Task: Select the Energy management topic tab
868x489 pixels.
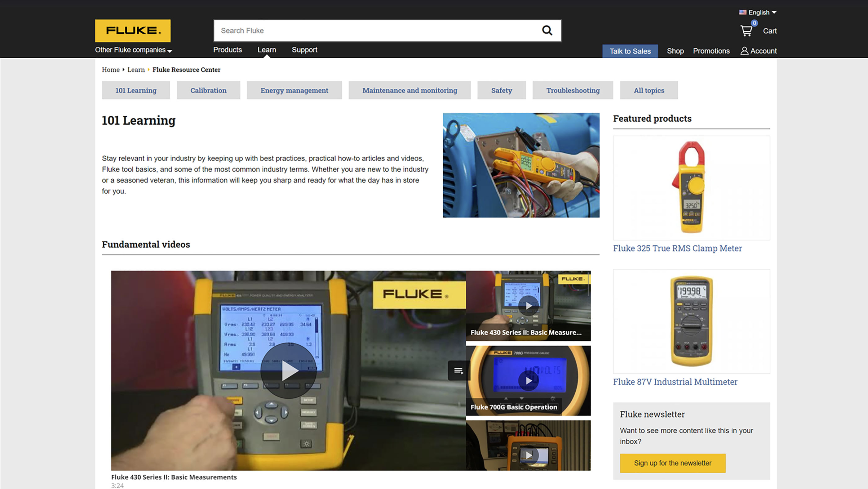Action: (x=294, y=90)
